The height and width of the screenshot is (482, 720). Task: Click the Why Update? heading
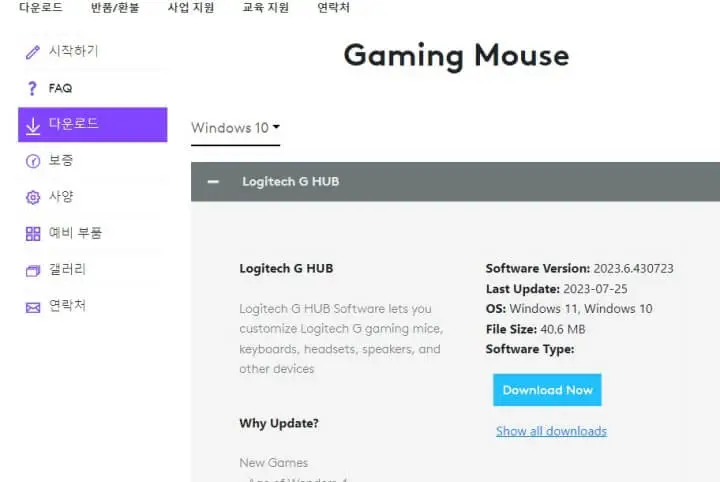point(279,423)
